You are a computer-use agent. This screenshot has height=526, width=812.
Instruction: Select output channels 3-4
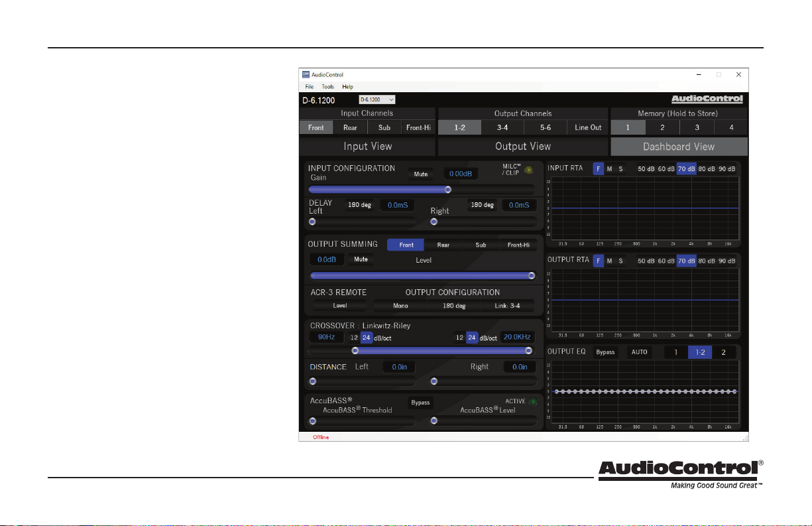(x=502, y=127)
